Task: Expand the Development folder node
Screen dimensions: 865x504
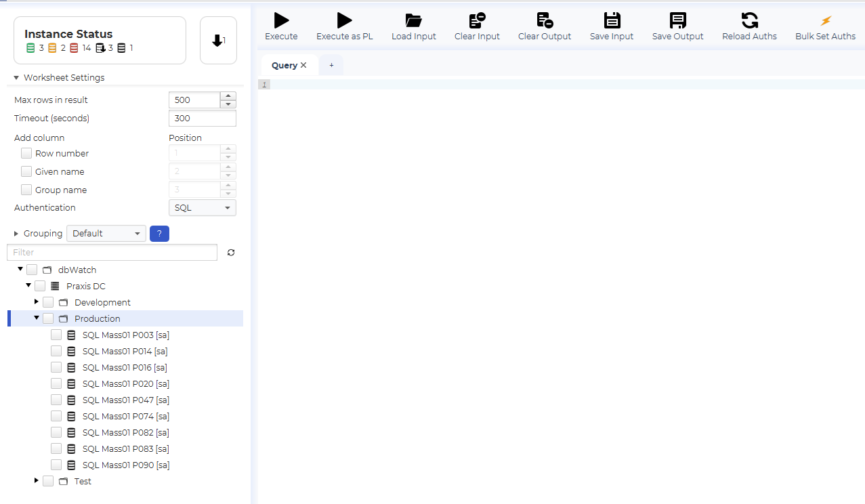Action: coord(37,301)
